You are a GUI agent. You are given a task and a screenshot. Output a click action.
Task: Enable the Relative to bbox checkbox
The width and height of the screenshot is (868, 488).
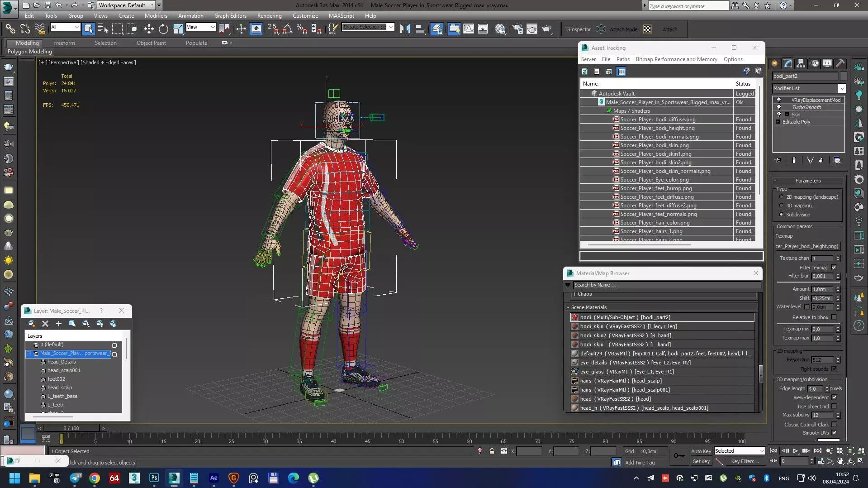point(834,317)
